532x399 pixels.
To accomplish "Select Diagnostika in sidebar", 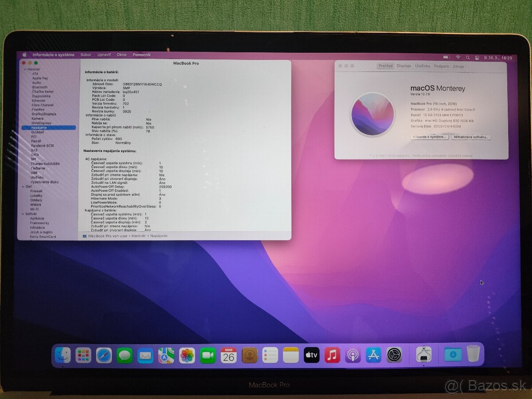I will [x=41, y=96].
